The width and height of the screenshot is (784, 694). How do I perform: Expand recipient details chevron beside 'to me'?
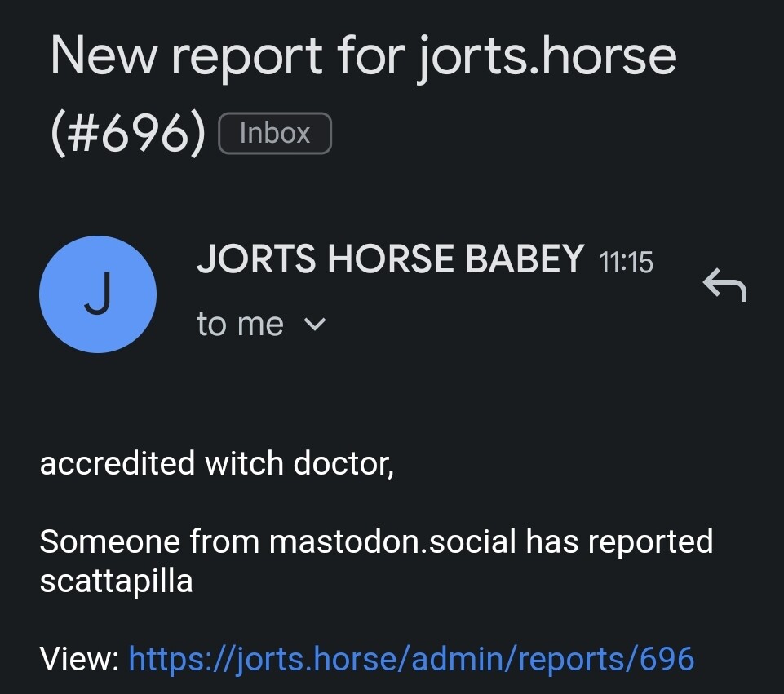click(x=315, y=325)
